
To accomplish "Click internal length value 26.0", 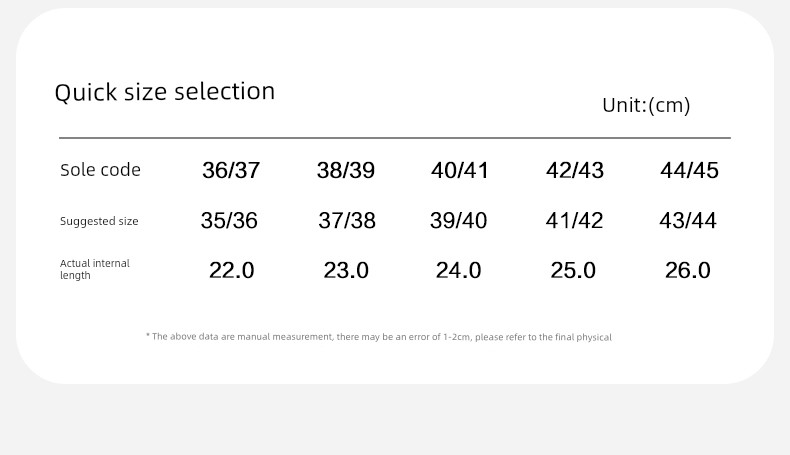I will 688,271.
